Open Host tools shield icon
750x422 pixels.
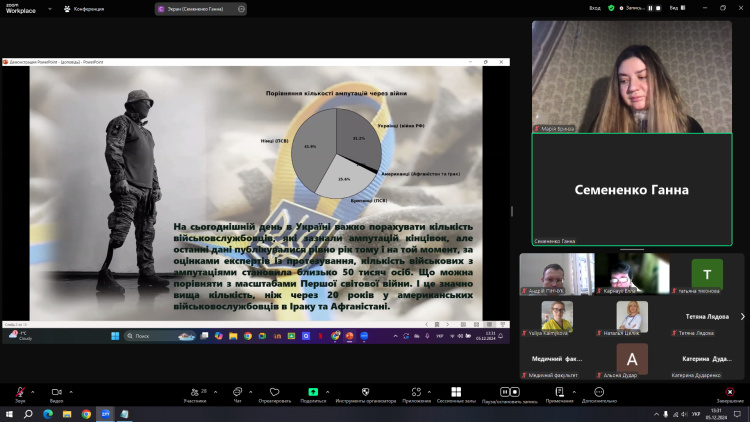pos(365,392)
